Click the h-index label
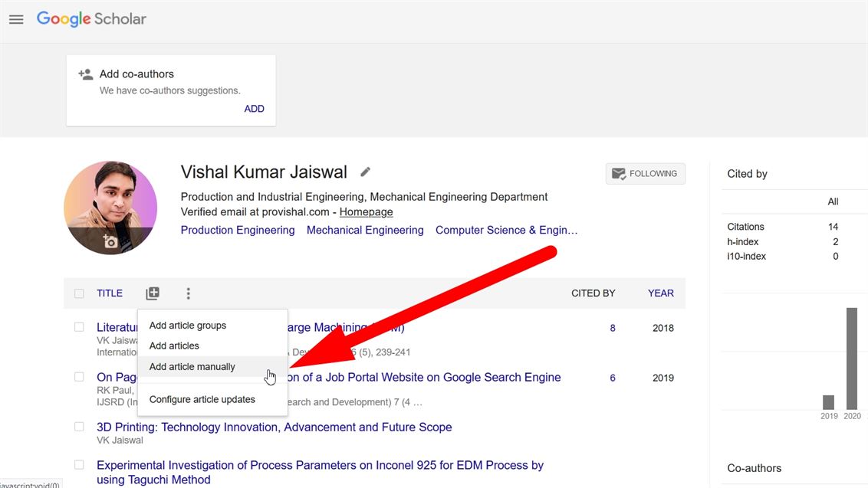 742,242
